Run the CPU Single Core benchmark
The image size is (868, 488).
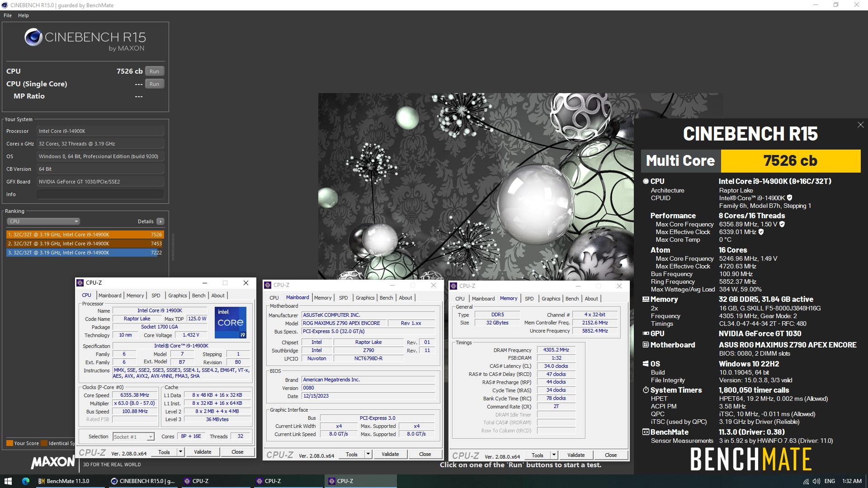pos(154,84)
